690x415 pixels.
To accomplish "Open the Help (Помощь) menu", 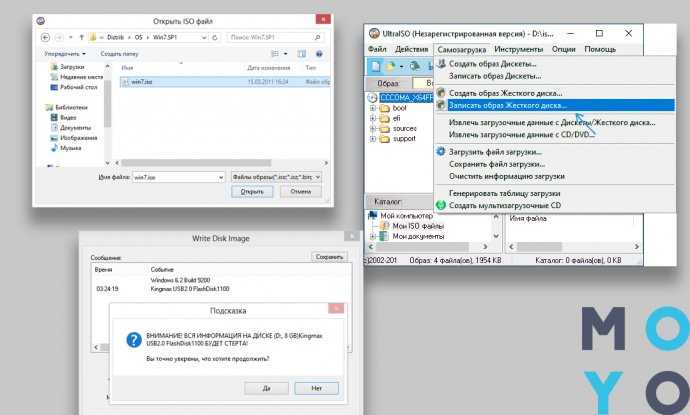I will (600, 49).
